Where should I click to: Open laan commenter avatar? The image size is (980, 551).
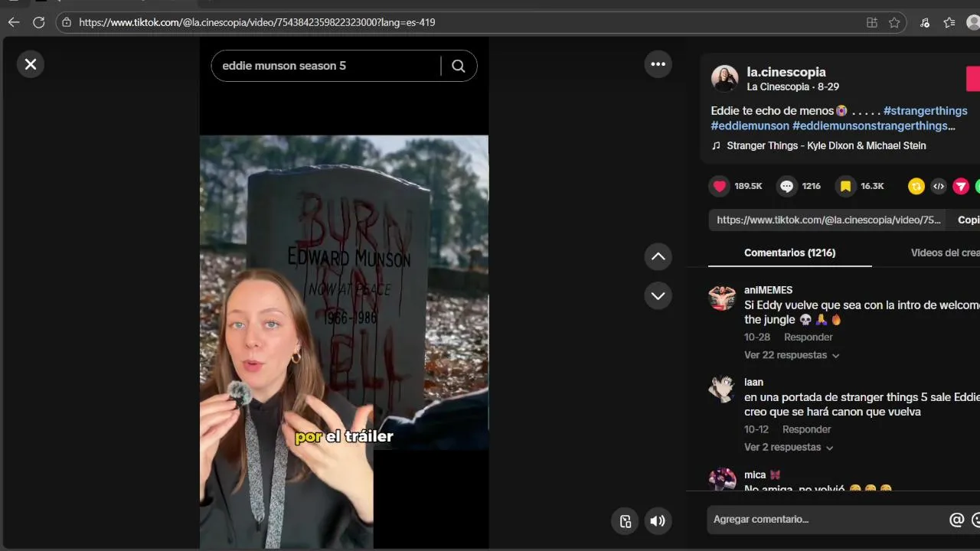(x=722, y=389)
